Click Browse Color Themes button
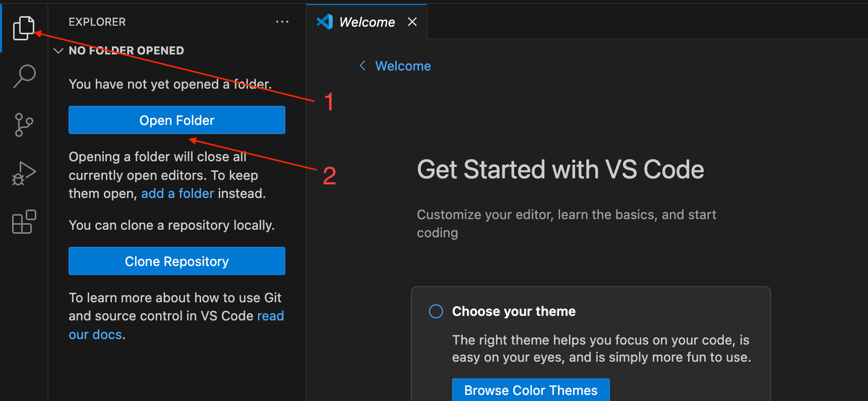The width and height of the screenshot is (868, 401). point(530,390)
